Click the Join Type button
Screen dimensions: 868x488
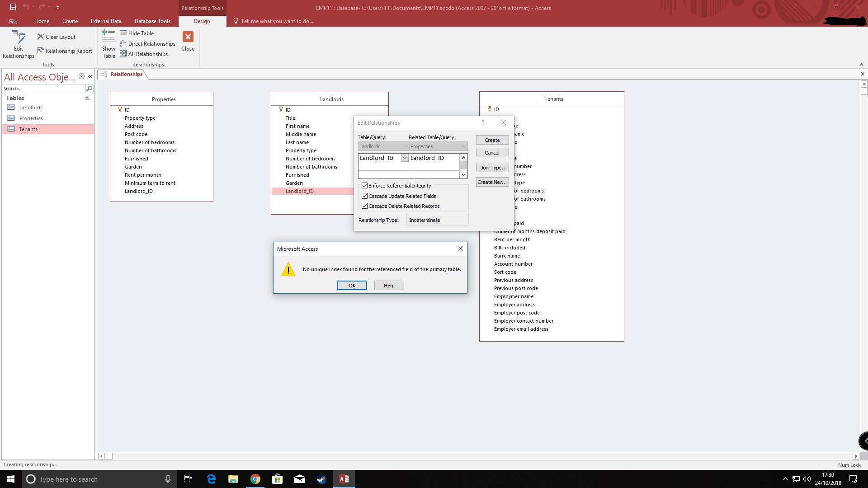click(x=492, y=168)
